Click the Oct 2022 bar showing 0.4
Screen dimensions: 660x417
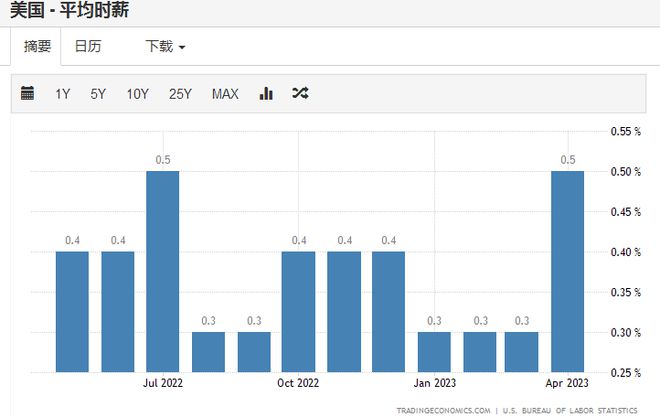(298, 312)
